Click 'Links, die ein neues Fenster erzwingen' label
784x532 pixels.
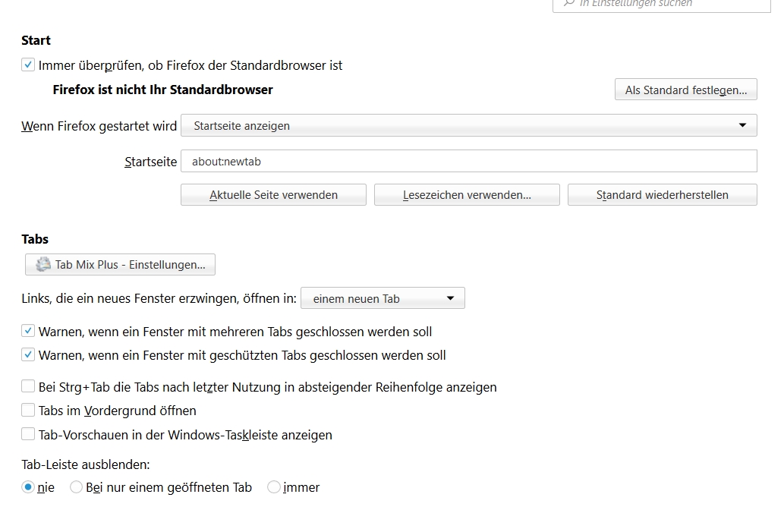[159, 298]
